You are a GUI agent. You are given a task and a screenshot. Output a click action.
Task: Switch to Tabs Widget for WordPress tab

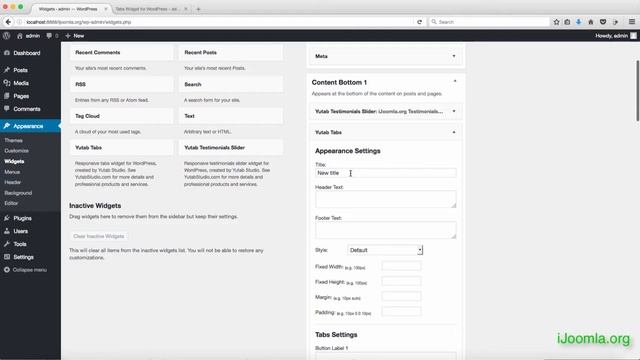[149, 9]
